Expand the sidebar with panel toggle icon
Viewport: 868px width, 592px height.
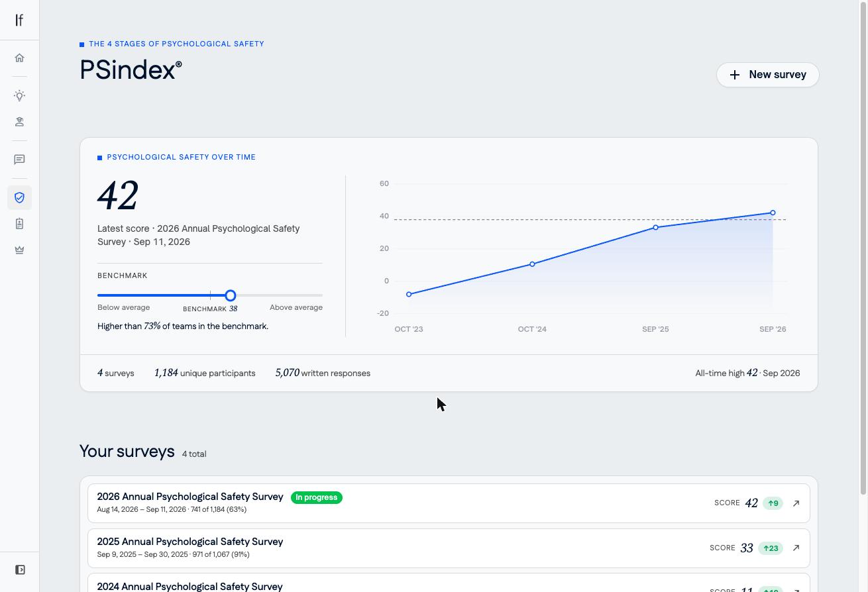click(x=20, y=569)
